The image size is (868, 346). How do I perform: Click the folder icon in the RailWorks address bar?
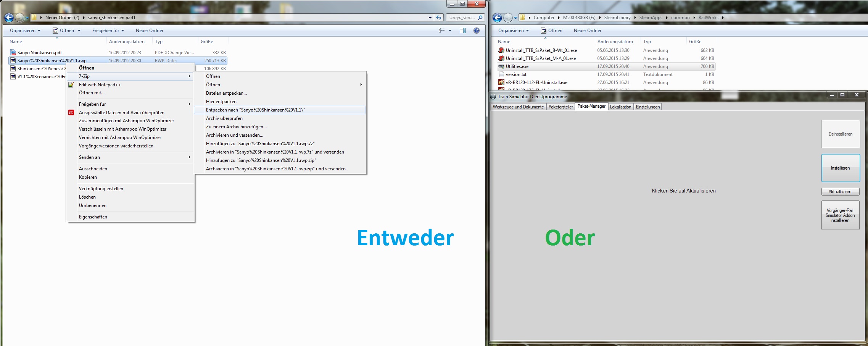point(523,18)
